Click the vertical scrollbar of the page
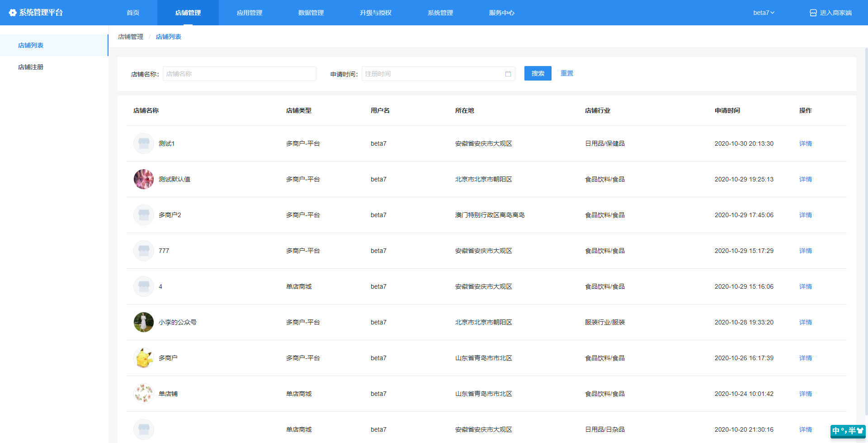This screenshot has width=868, height=443. click(866, 231)
